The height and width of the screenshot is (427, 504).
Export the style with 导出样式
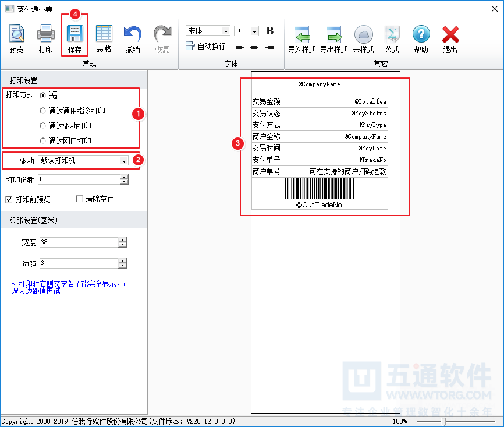[333, 39]
